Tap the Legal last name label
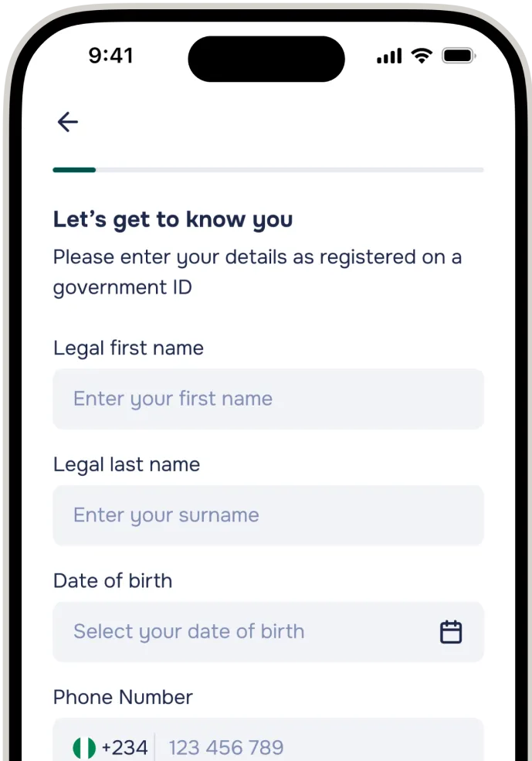This screenshot has height=761, width=532. pos(127,465)
